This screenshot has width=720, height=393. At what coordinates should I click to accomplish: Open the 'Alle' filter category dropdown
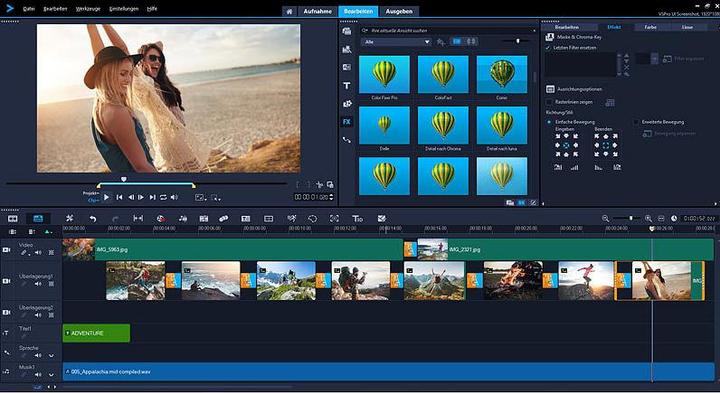pos(396,42)
